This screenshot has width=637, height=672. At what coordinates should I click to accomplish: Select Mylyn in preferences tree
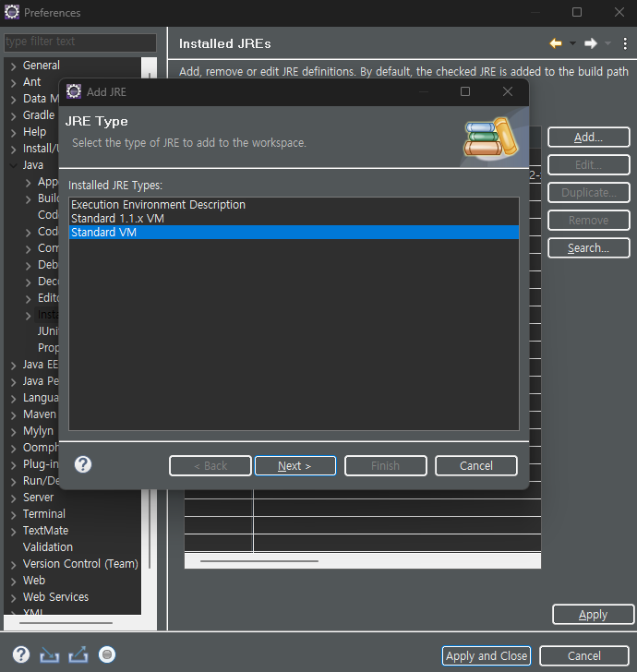tap(38, 431)
